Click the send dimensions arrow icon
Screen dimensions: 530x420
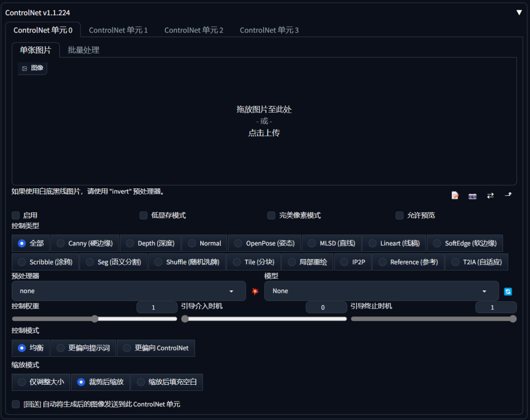[x=508, y=195]
